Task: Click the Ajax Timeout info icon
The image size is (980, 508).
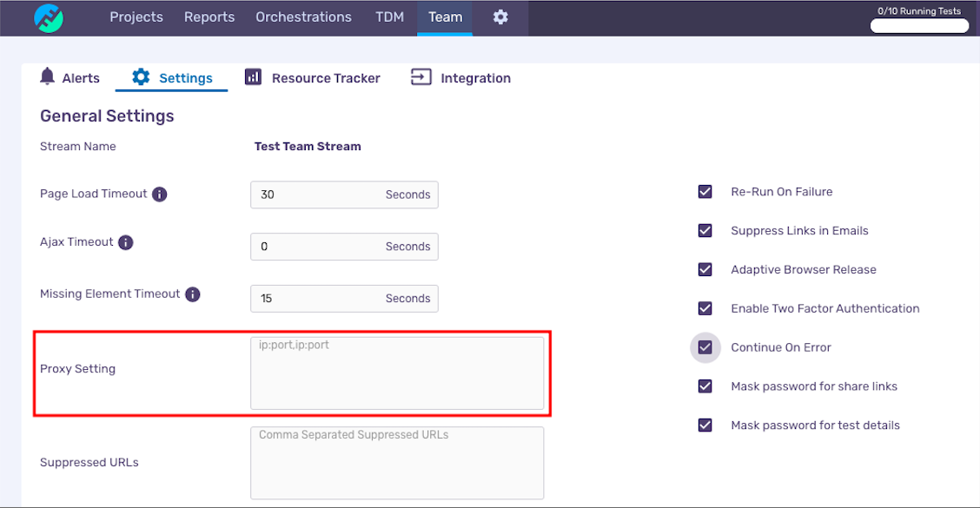Action: tap(126, 242)
